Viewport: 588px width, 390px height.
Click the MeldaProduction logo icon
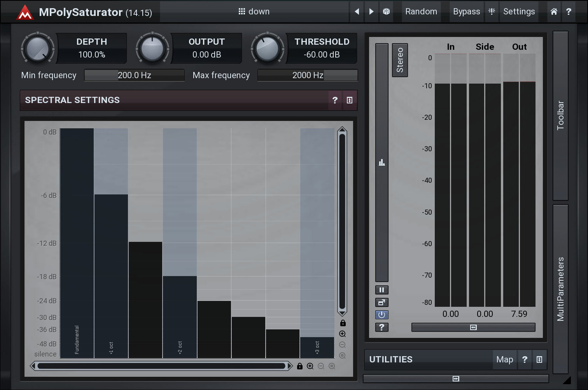(x=25, y=12)
